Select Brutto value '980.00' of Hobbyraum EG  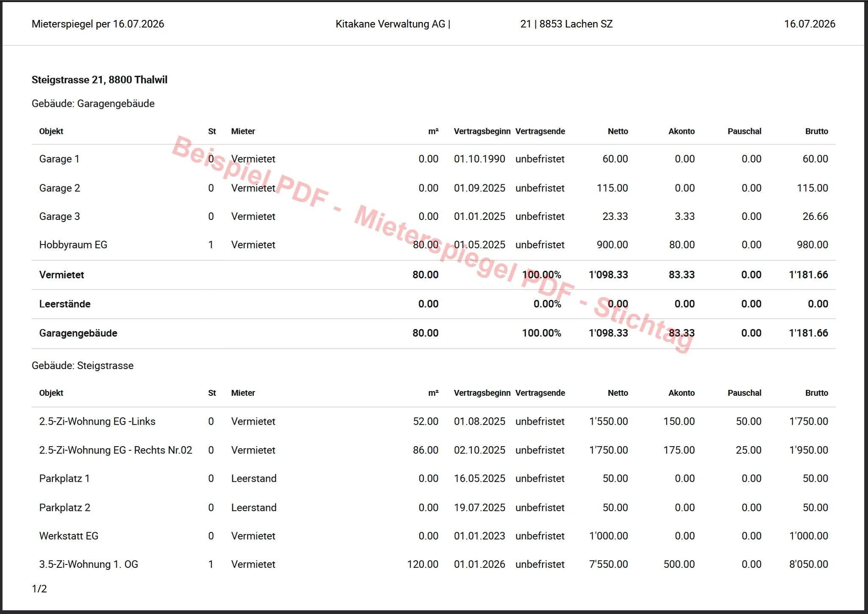[x=812, y=244]
